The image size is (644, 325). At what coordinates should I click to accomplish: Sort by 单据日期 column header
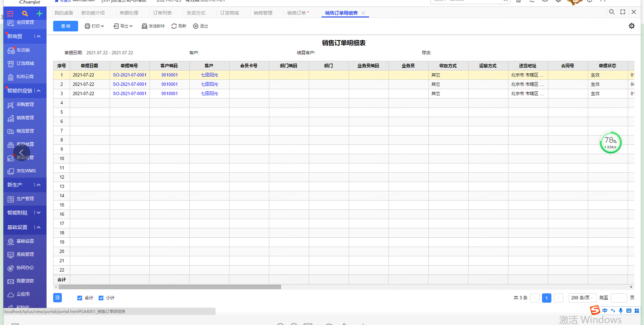[x=90, y=66]
